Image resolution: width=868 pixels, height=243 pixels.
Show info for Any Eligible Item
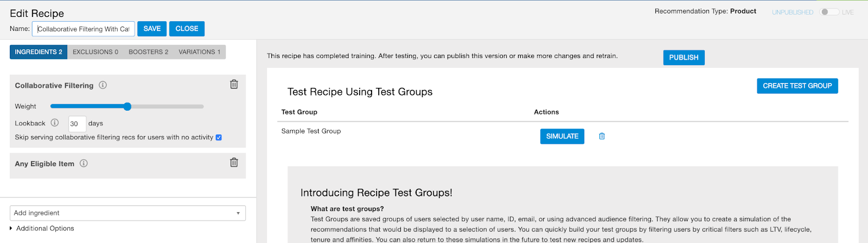pyautogui.click(x=84, y=163)
